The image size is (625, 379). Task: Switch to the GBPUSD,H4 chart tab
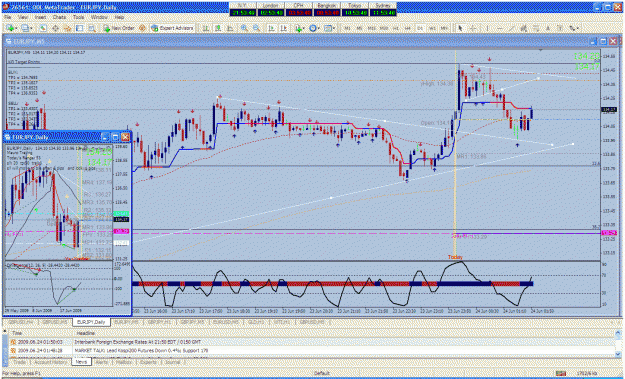[22, 322]
